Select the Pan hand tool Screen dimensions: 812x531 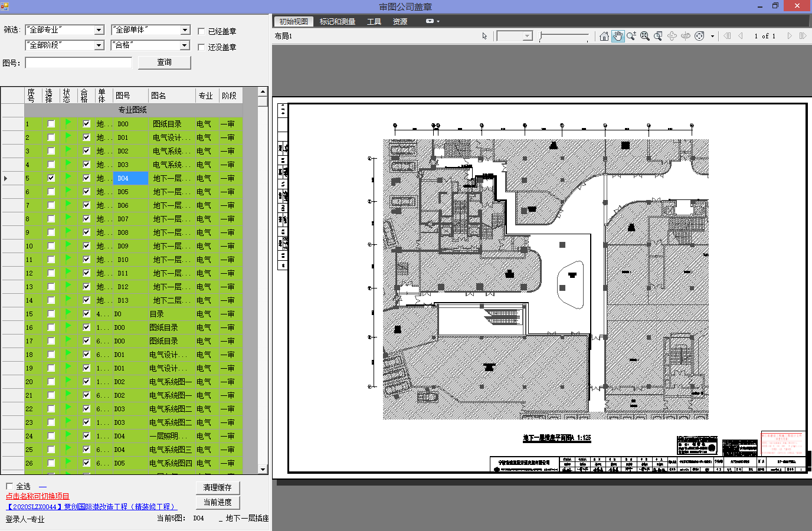point(617,36)
